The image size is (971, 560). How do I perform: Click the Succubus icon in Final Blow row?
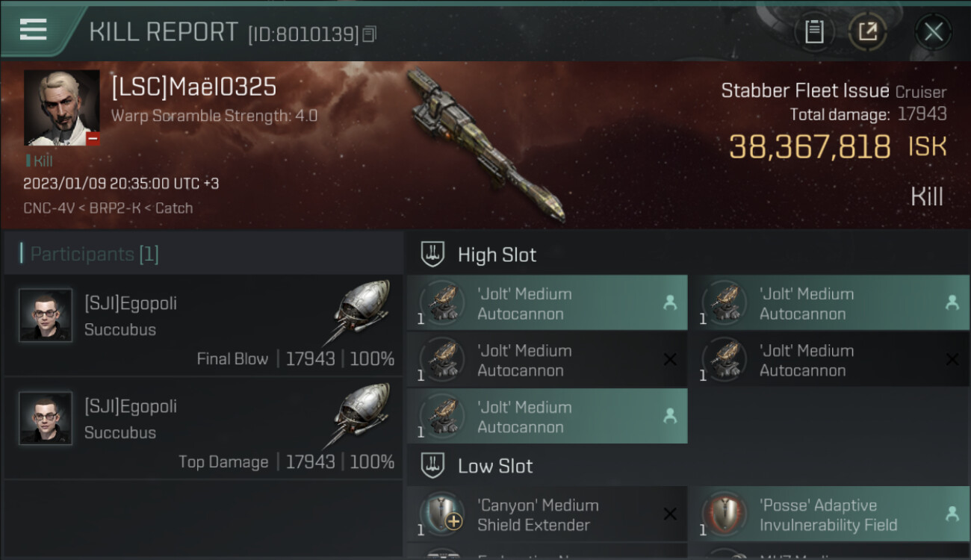point(360,313)
